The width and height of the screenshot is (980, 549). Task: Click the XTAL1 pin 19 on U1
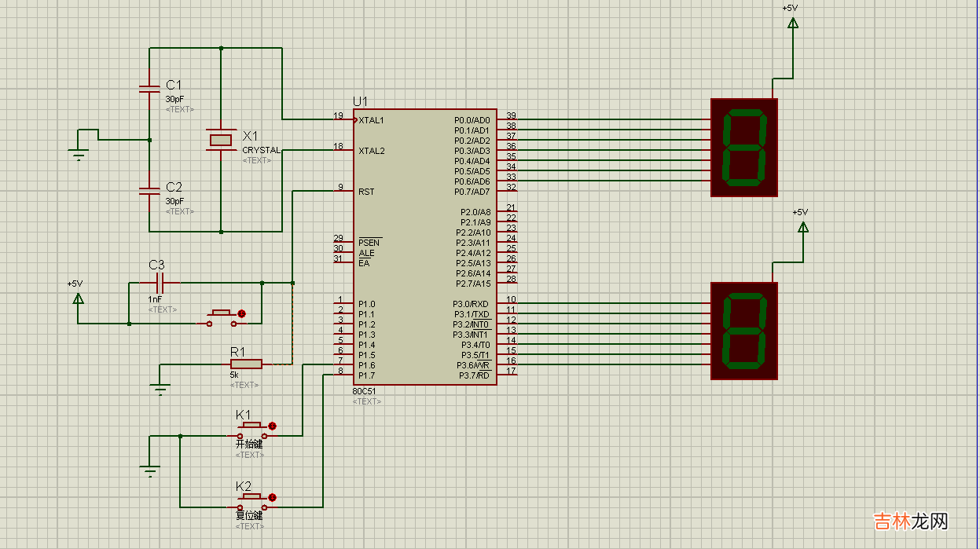click(x=343, y=119)
